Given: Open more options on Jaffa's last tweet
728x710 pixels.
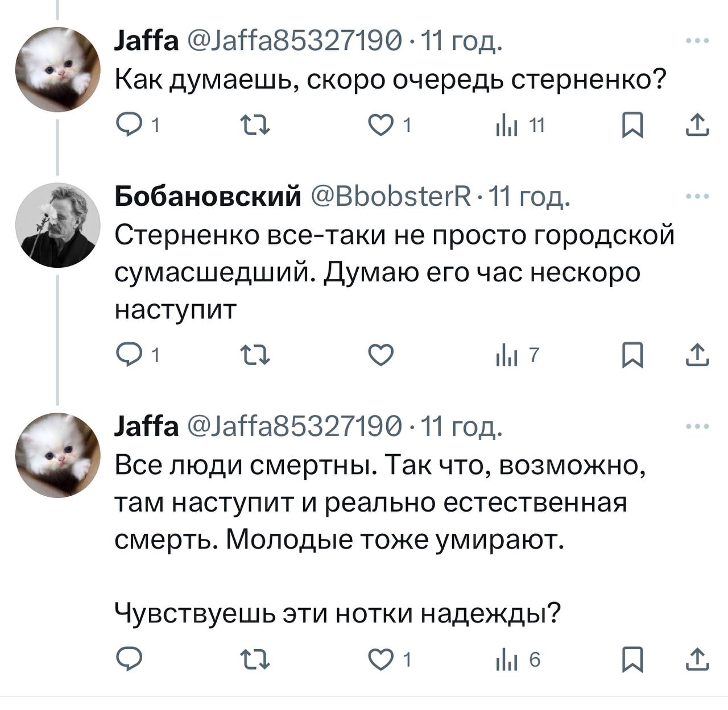Looking at the screenshot, I should pyautogui.click(x=697, y=426).
